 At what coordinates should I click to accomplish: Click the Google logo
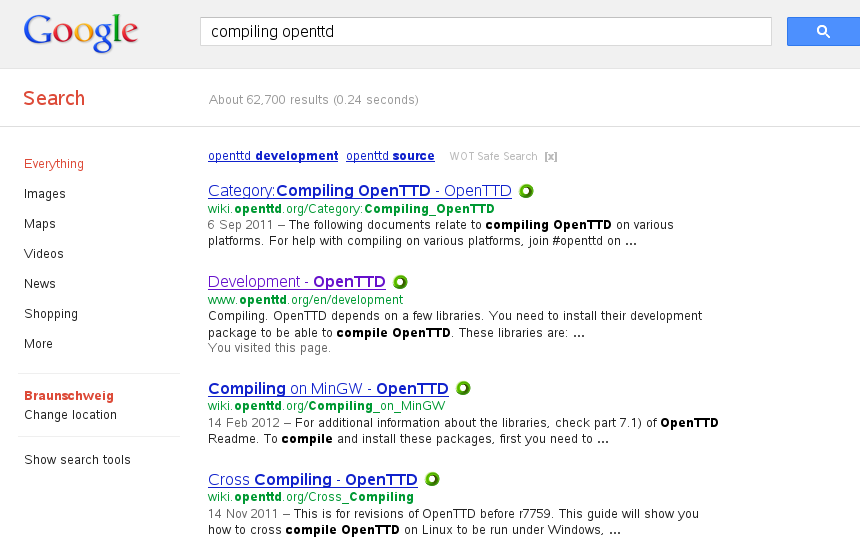[81, 33]
